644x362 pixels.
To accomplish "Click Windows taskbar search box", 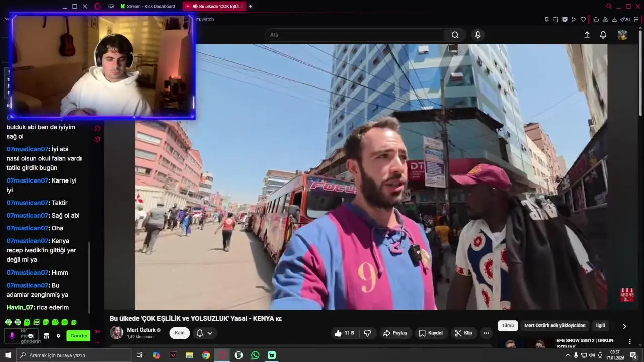I will coord(73,355).
